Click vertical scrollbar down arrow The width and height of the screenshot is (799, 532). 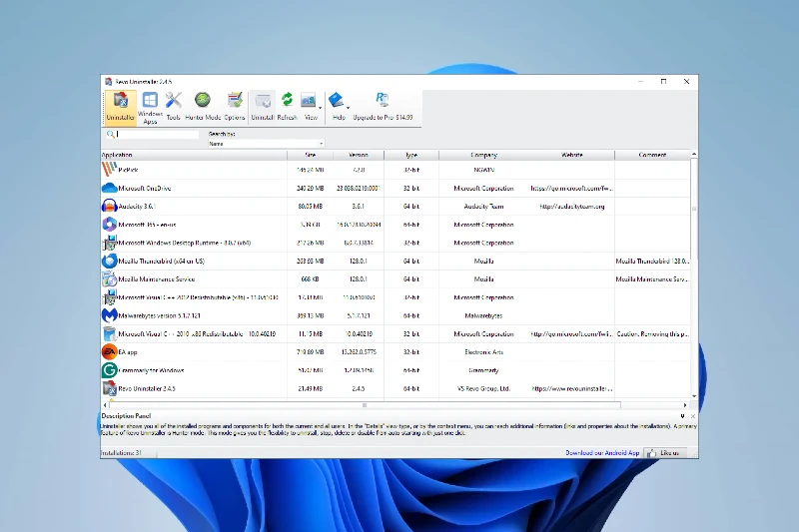click(694, 395)
